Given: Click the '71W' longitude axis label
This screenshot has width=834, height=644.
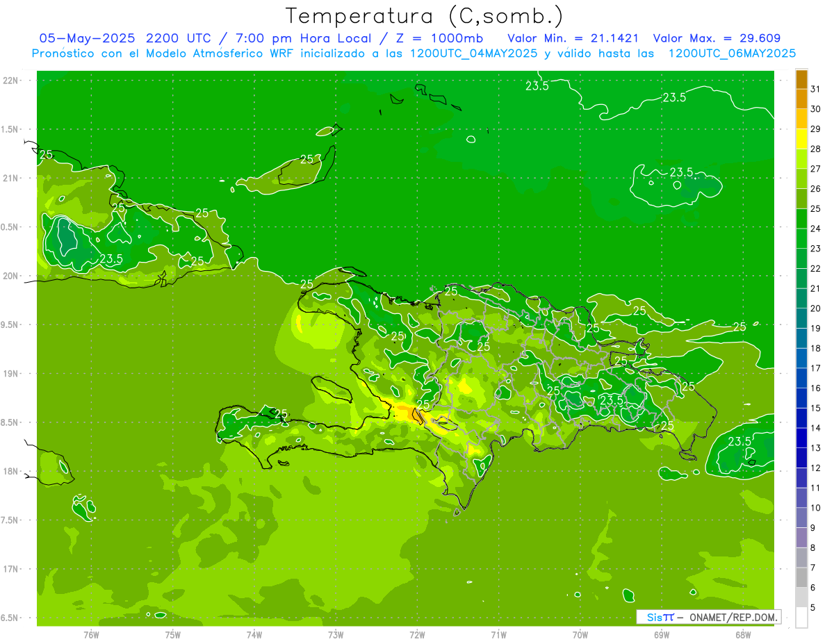Looking at the screenshot, I should 498,635.
